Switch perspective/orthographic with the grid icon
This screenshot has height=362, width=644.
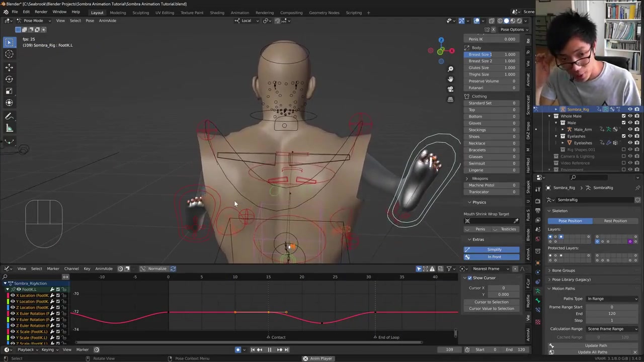pyautogui.click(x=450, y=99)
